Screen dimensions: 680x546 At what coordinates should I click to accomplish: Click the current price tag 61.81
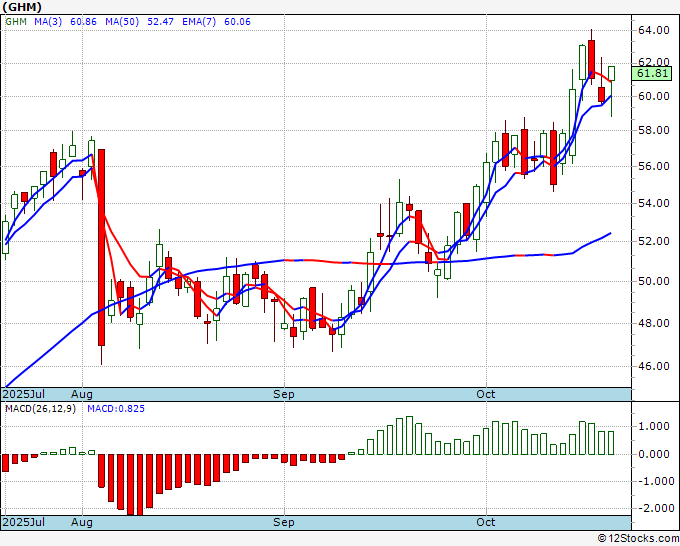click(652, 73)
